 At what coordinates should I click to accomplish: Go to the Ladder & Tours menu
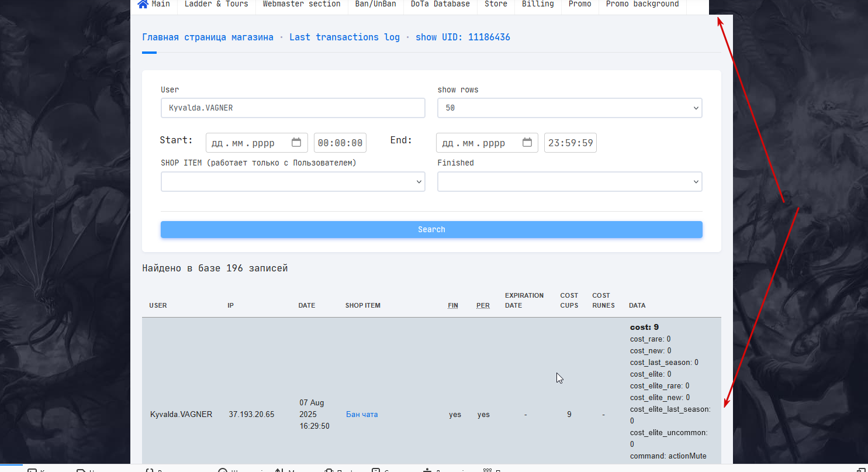tap(216, 4)
